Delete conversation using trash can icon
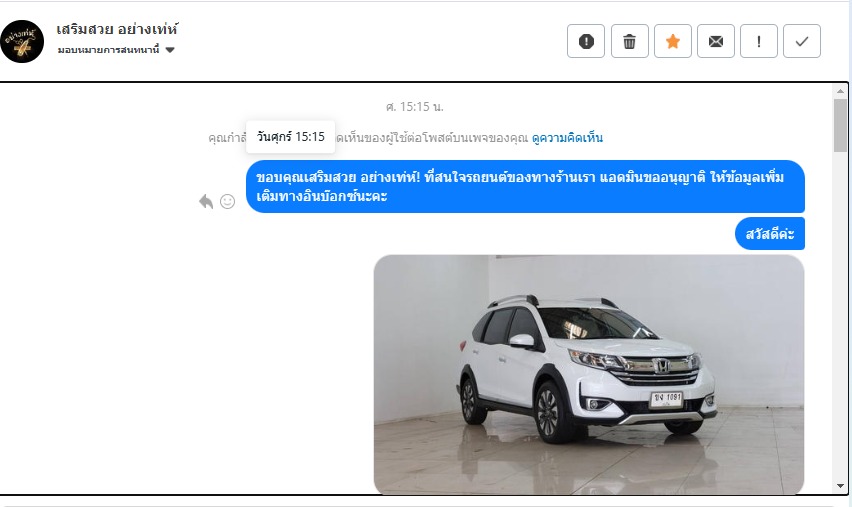The image size is (852, 507). (629, 41)
